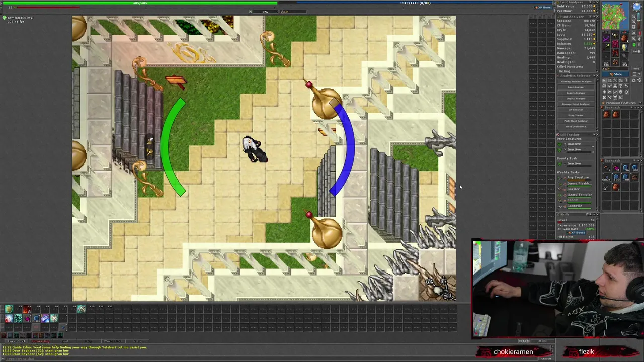Use the teal rune spell hotkey
The image size is (644, 362).
(x=18, y=318)
